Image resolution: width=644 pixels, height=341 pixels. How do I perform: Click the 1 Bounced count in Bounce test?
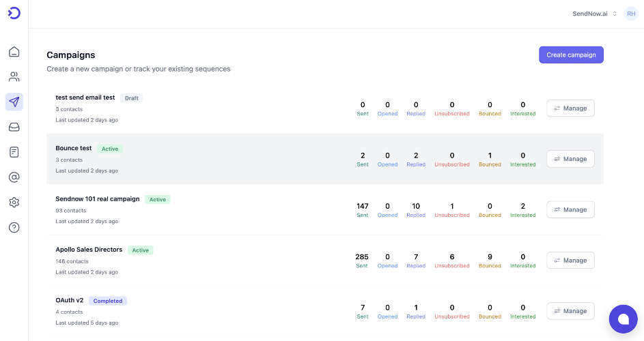point(490,155)
